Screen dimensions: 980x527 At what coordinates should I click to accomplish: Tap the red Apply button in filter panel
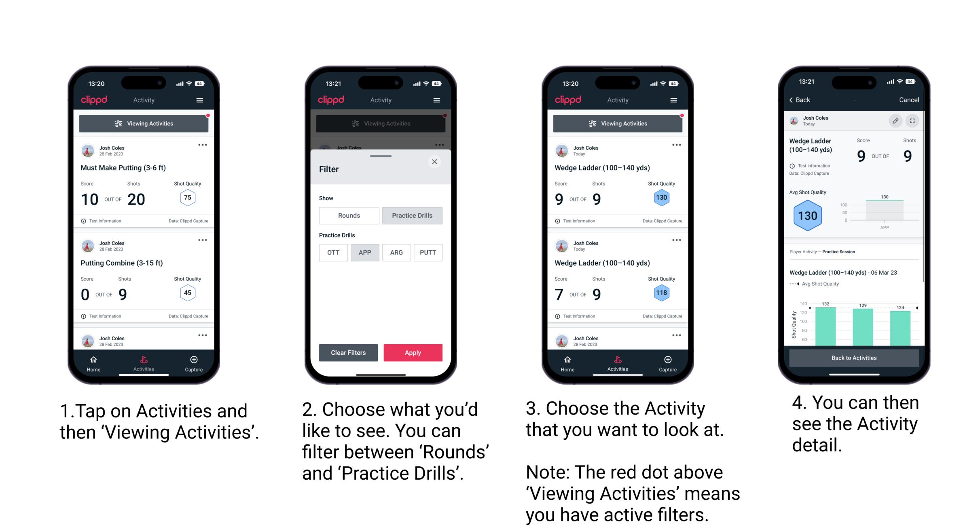coord(412,352)
